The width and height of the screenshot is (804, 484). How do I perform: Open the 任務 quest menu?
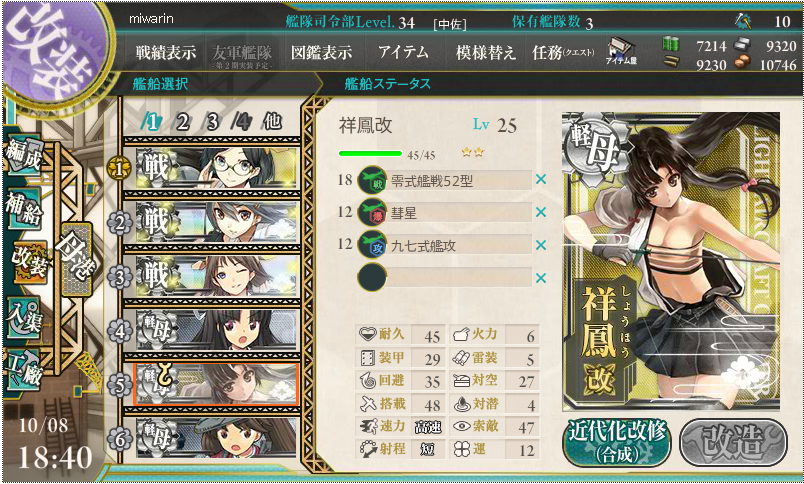point(563,52)
